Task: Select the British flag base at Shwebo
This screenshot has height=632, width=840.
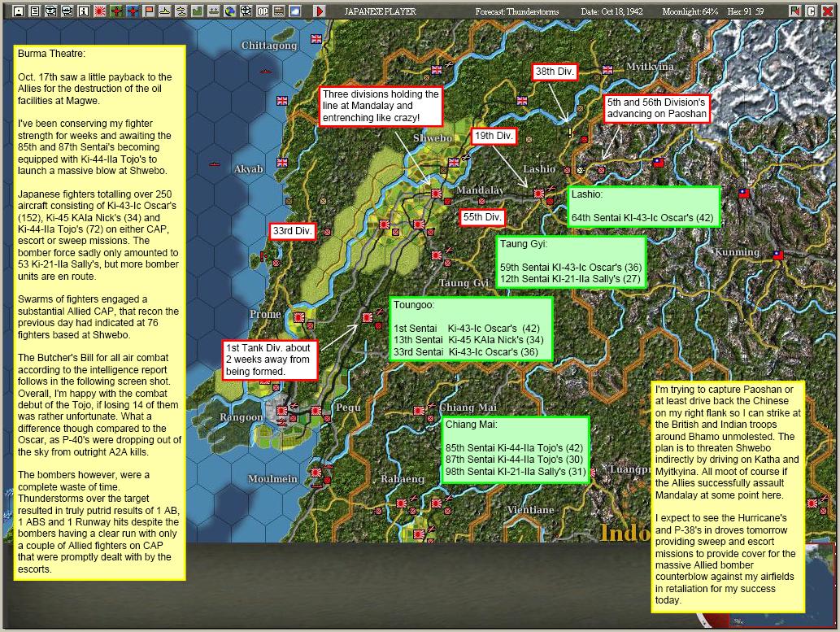Action: pyautogui.click(x=453, y=162)
